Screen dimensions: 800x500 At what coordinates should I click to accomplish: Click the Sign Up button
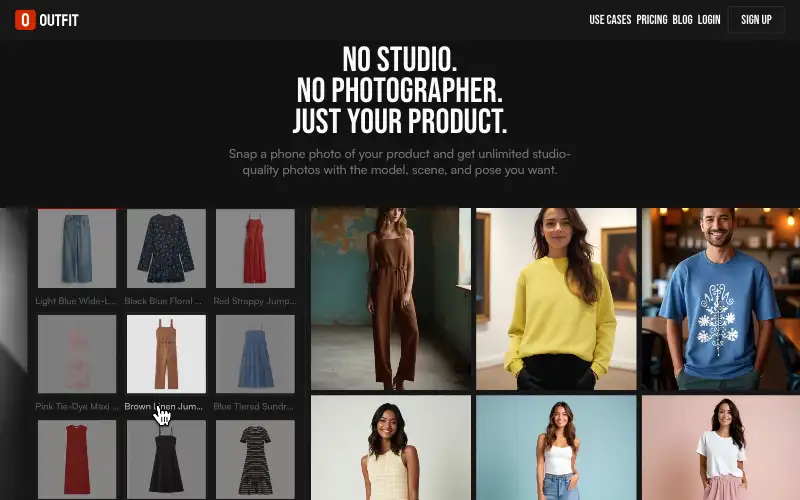click(x=756, y=20)
